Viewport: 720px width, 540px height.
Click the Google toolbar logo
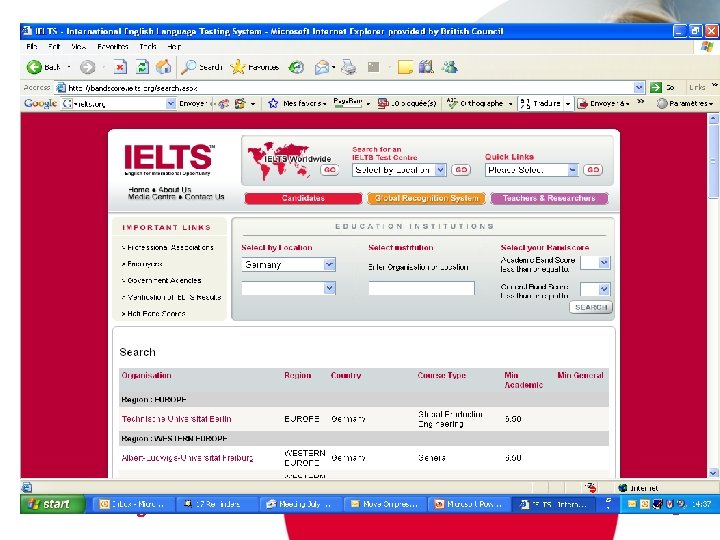point(41,103)
